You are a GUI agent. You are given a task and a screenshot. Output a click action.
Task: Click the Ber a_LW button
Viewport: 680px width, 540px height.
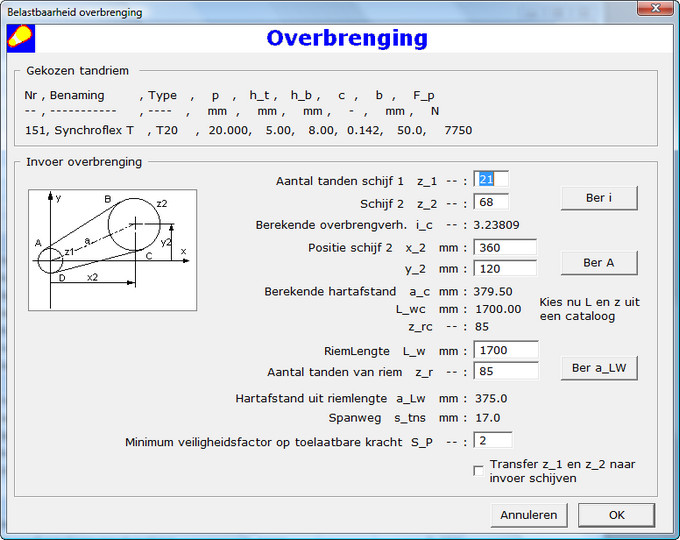599,368
